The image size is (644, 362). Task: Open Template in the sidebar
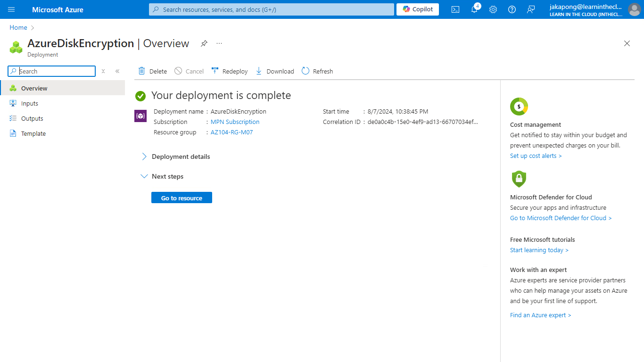tap(62, 133)
